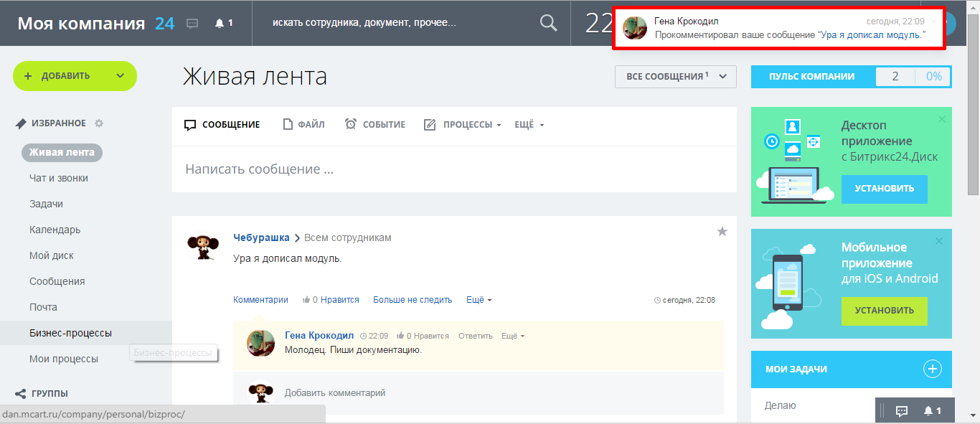This screenshot has height=424, width=980.
Task: Open chat icon in bottom bar
Action: (x=902, y=410)
